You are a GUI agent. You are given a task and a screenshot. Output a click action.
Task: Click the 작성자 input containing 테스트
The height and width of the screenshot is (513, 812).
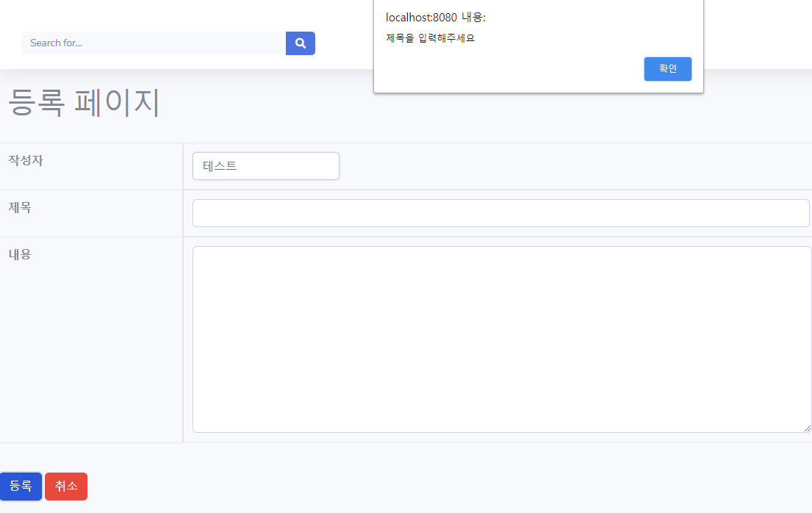pos(266,166)
